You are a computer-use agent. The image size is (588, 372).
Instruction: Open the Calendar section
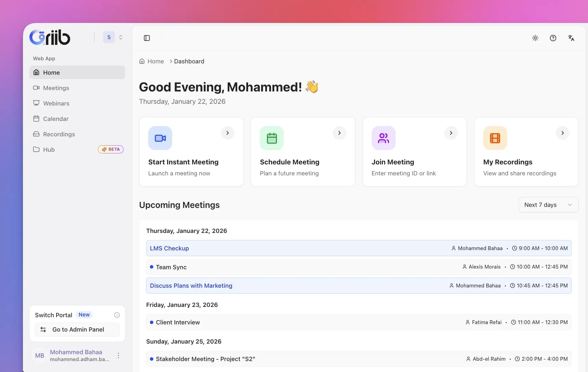[x=56, y=119]
